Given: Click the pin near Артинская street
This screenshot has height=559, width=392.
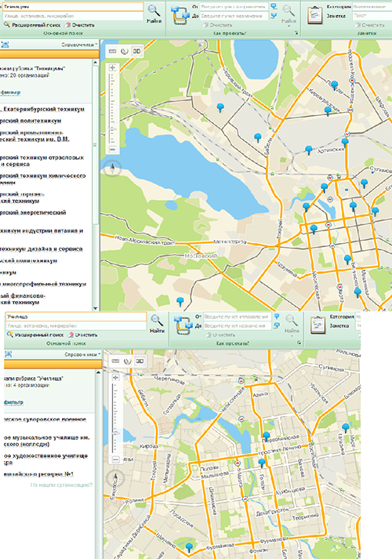Looking at the screenshot, I should pos(309,151).
